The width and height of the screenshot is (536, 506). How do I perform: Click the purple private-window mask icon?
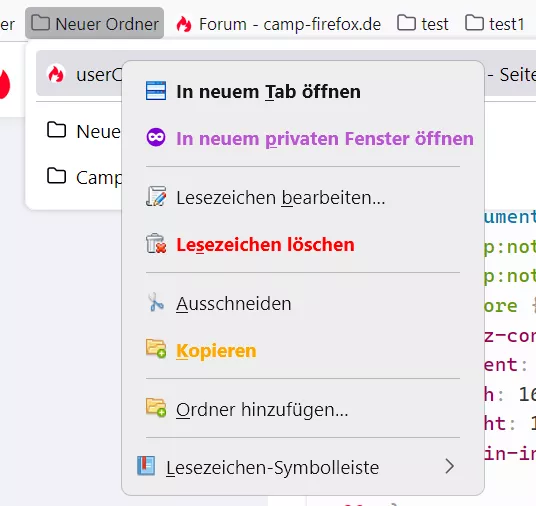[x=156, y=137]
